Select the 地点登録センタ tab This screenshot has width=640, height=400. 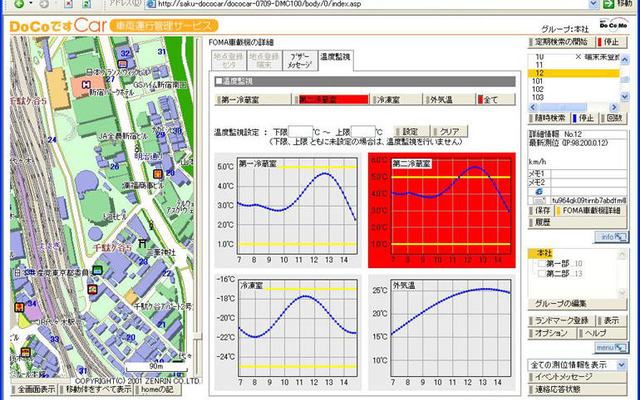[x=229, y=60]
